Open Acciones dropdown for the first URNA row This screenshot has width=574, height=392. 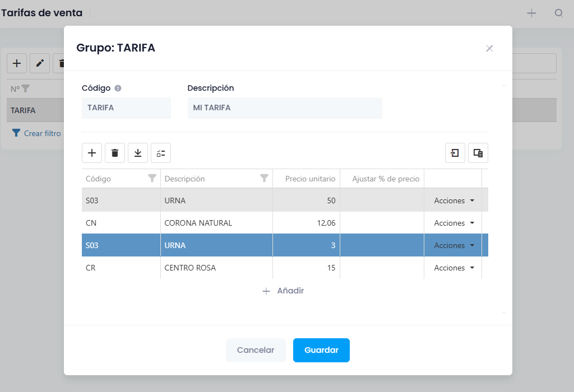(454, 200)
